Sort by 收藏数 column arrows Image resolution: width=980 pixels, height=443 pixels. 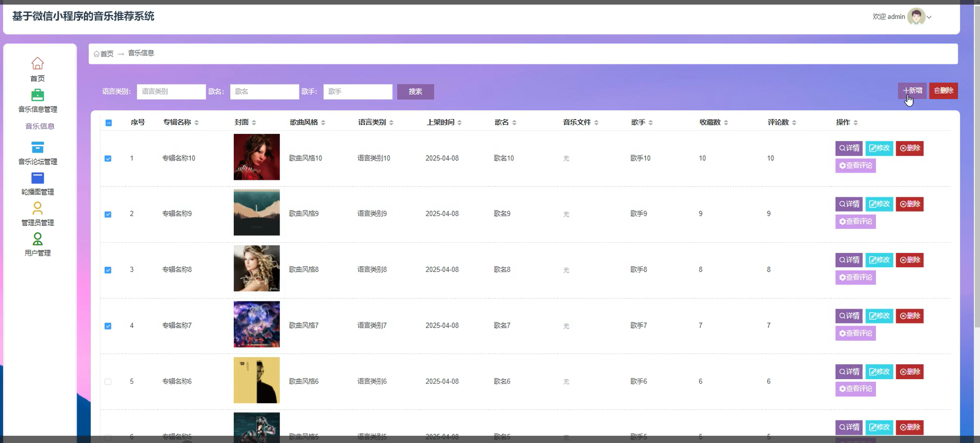726,123
